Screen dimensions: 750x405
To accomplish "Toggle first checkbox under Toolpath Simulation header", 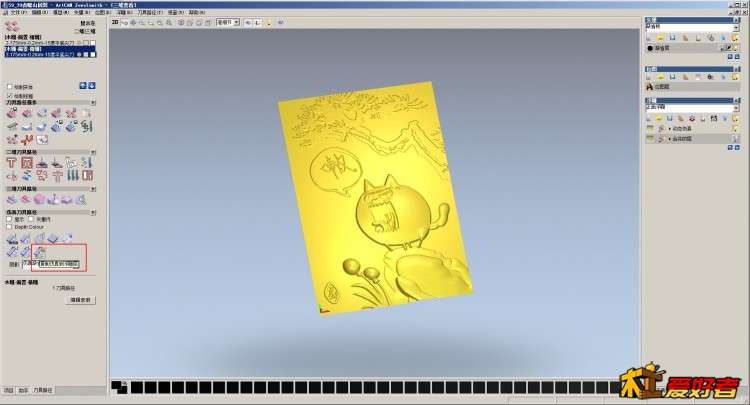I will point(10,219).
